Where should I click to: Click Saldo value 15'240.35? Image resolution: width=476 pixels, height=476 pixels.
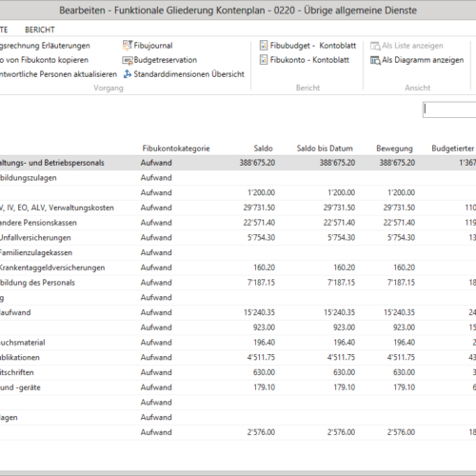(x=259, y=312)
